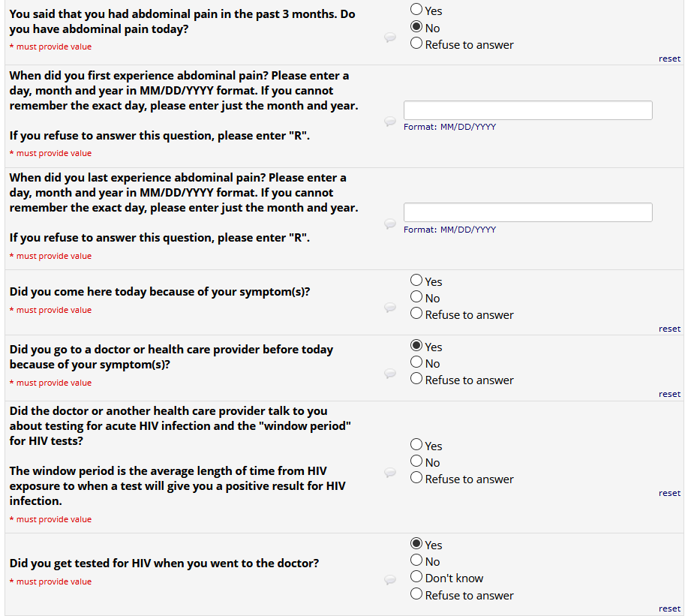Open comment balloon for 'come here today' question
Viewport: 688px width, 616px height.
point(390,308)
